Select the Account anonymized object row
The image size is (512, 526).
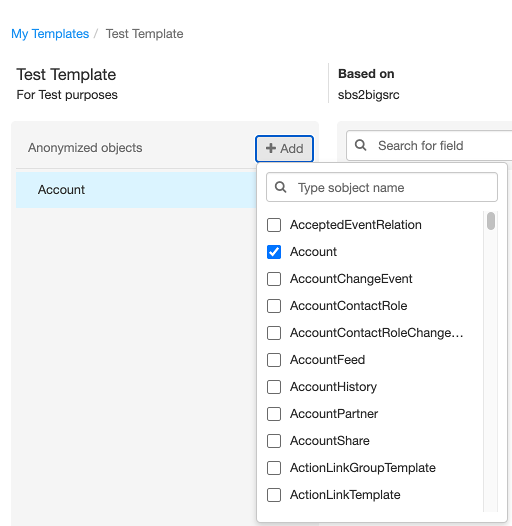pyautogui.click(x=136, y=190)
